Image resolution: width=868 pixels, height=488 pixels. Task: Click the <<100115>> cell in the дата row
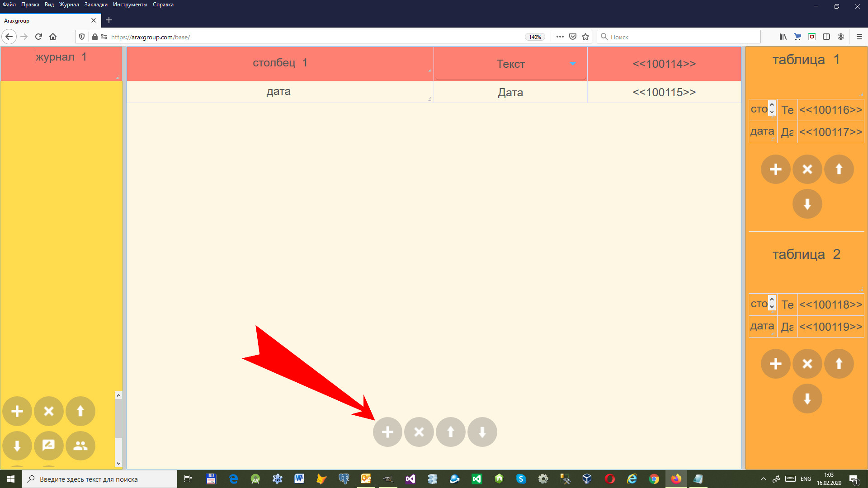click(664, 92)
